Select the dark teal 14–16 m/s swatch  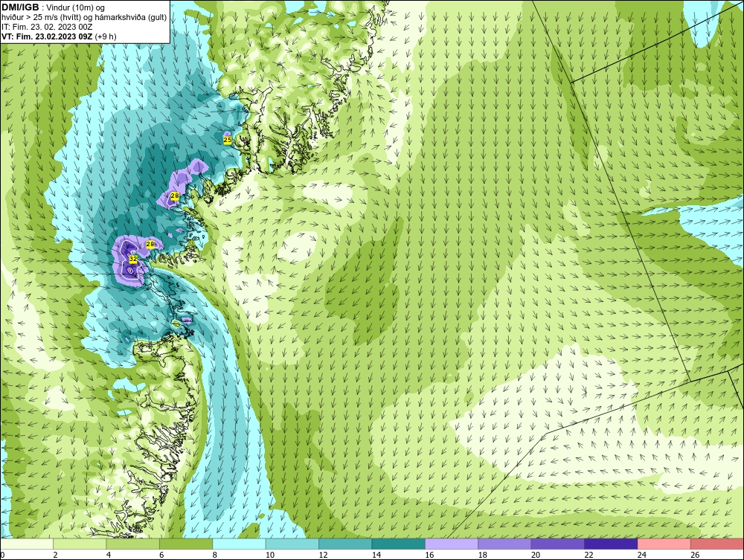(399, 544)
